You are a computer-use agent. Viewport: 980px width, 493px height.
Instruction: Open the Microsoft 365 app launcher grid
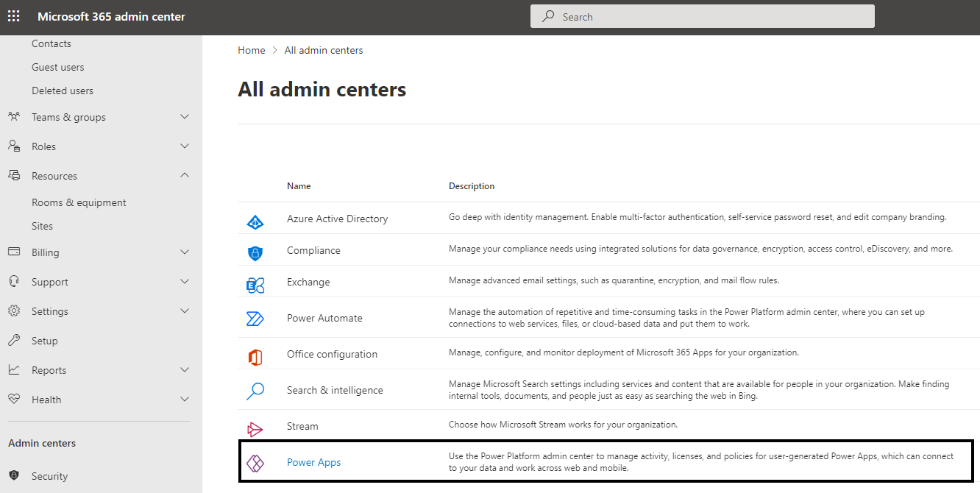pyautogui.click(x=13, y=15)
